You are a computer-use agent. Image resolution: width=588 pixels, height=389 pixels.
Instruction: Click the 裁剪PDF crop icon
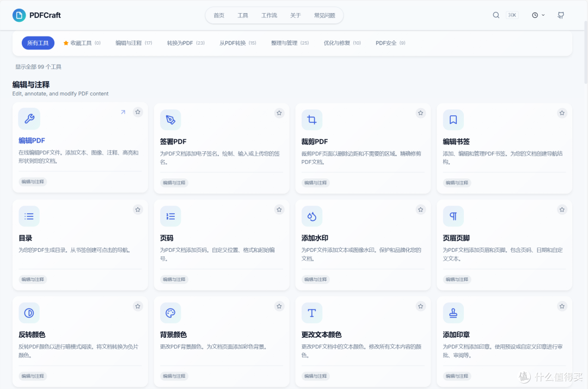coord(312,120)
